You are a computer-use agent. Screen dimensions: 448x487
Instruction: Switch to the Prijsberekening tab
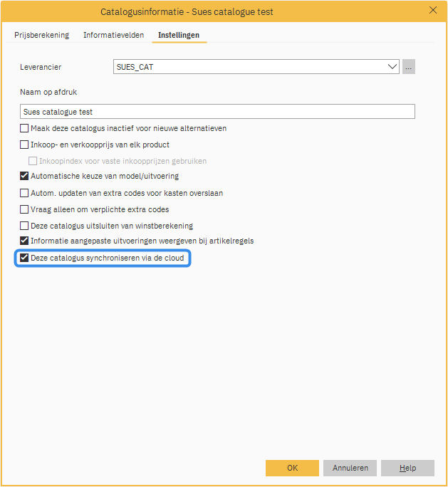pyautogui.click(x=42, y=35)
